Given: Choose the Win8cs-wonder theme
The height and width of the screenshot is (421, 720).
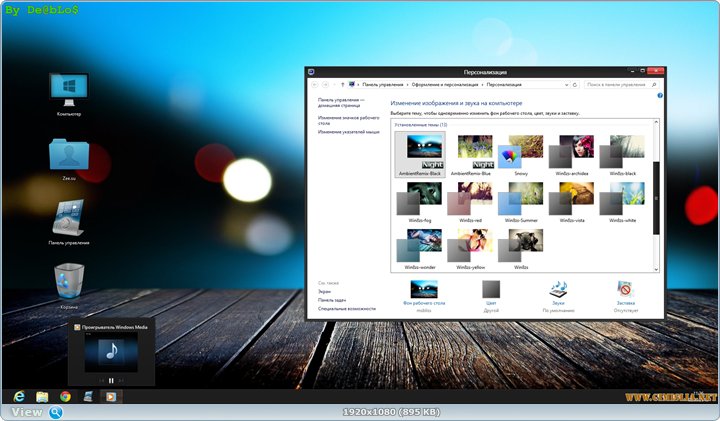Looking at the screenshot, I should point(419,247).
